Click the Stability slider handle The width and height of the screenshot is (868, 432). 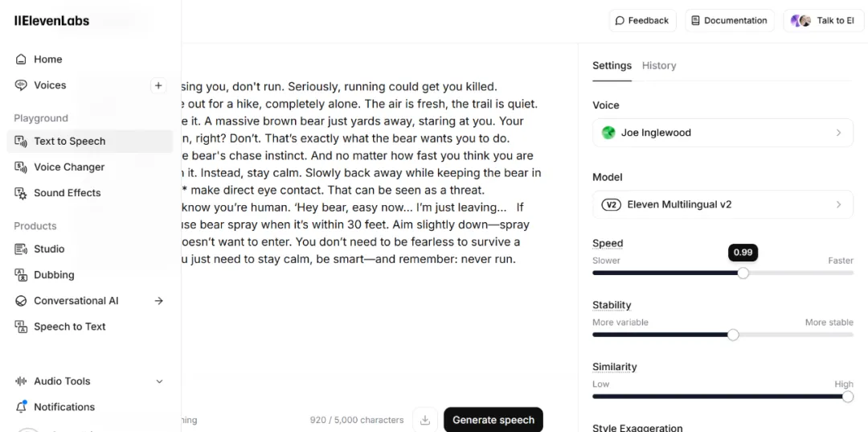pos(733,335)
